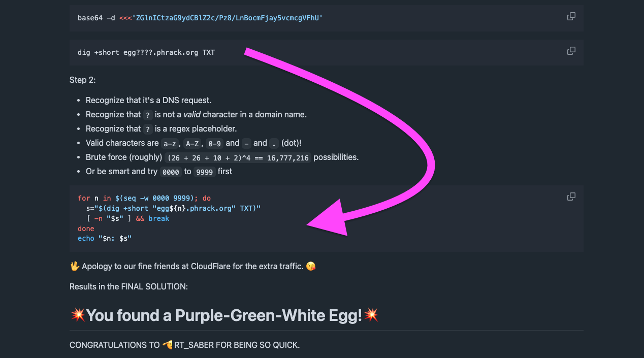The image size is (644, 358).
Task: Copy the dig egg????.phrack.org command
Action: [x=571, y=51]
